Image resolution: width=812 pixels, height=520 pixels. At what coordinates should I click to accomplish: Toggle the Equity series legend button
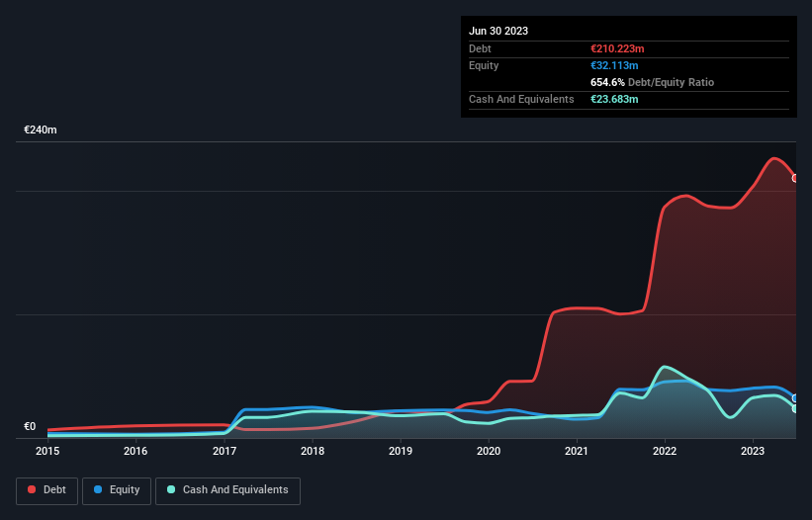[x=117, y=490]
